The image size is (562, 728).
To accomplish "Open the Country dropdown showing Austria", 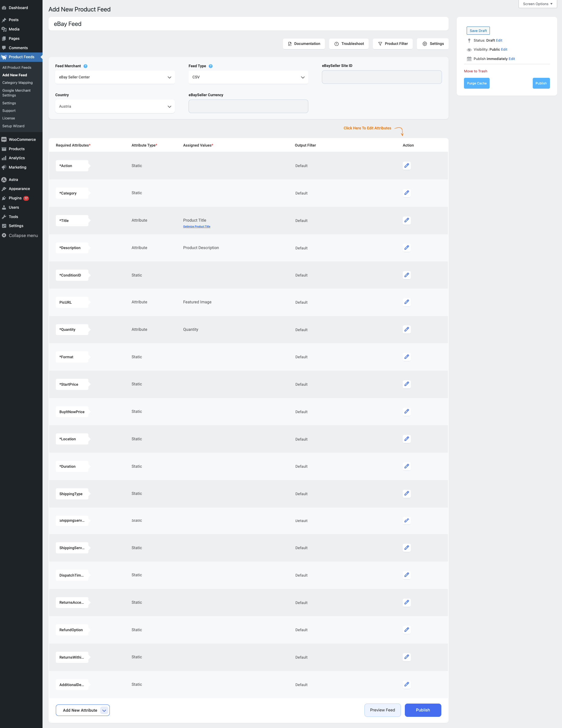I will (x=115, y=106).
